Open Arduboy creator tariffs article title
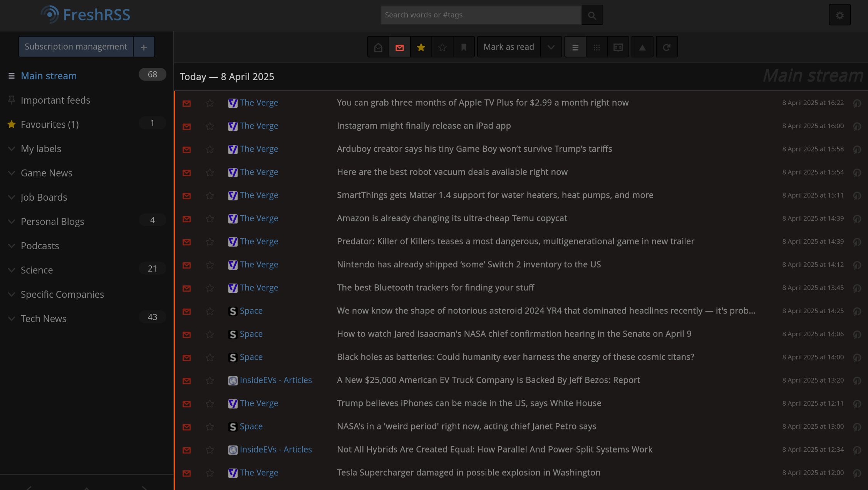868x490 pixels. click(x=474, y=149)
